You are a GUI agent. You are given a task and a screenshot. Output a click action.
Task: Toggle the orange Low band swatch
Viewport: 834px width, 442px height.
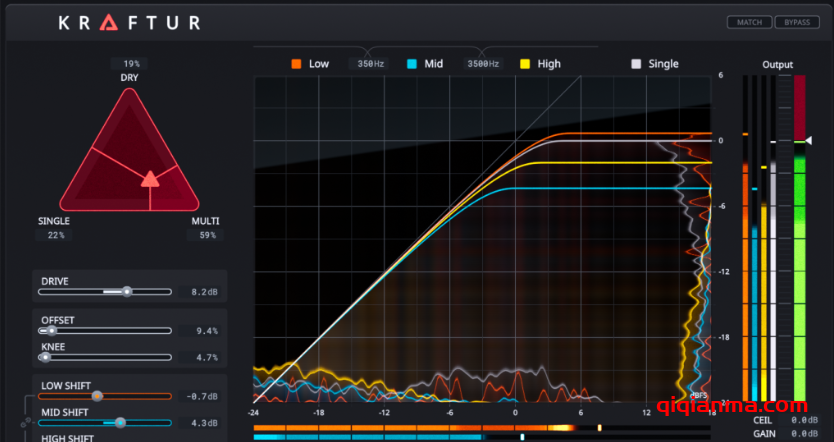click(x=296, y=64)
